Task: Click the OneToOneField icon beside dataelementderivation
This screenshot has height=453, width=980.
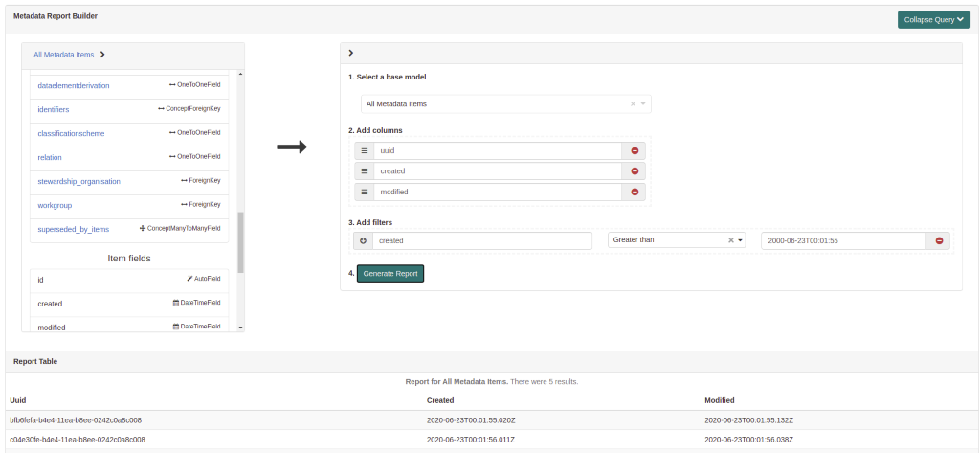Action: click(172, 84)
